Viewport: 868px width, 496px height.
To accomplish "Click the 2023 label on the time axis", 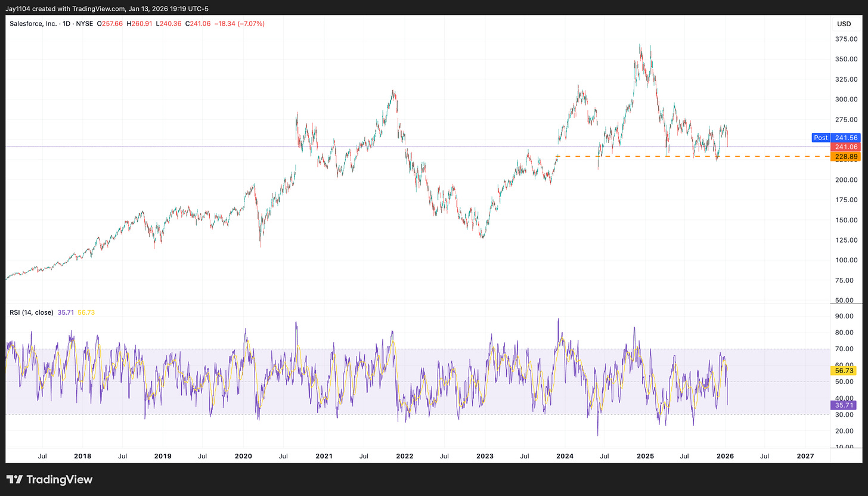I will point(485,456).
